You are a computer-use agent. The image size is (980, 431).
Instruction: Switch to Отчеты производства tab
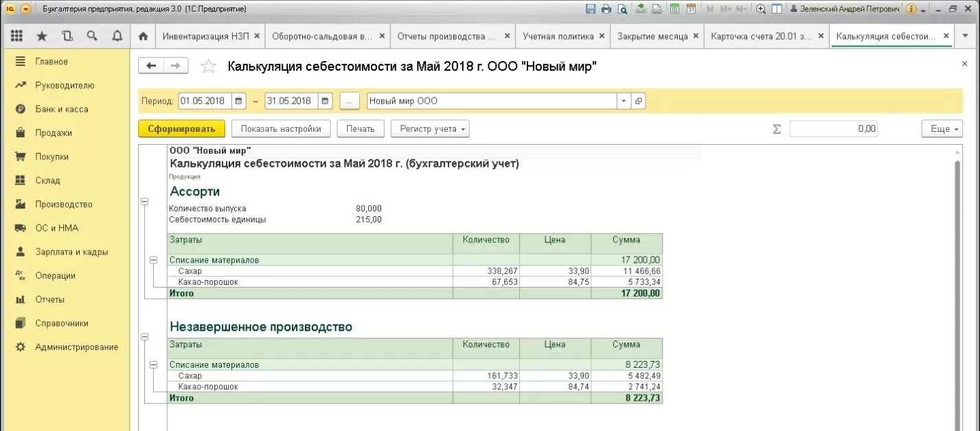tap(452, 36)
